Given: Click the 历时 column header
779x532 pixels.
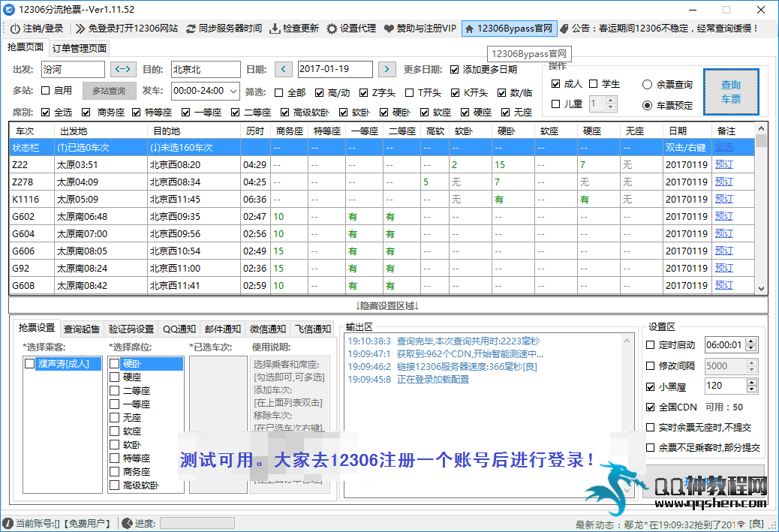Looking at the screenshot, I should click(x=255, y=131).
